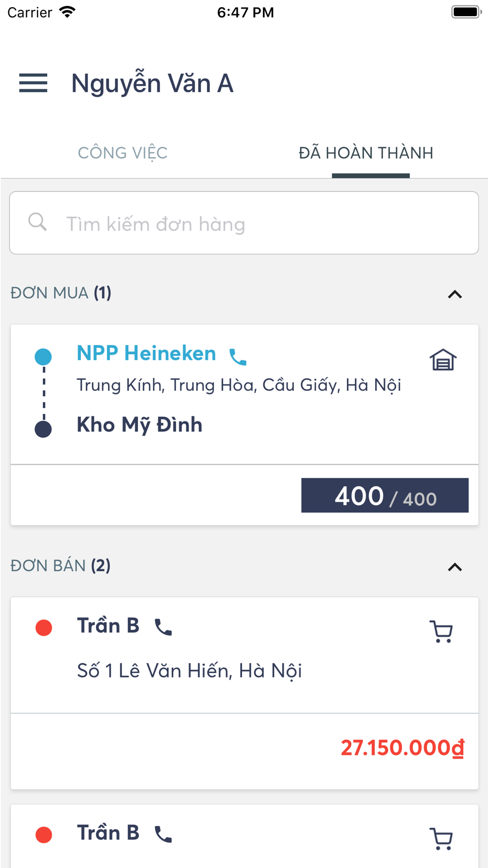488x868 pixels.
Task: Open the first Trần B customer name
Action: tap(108, 625)
